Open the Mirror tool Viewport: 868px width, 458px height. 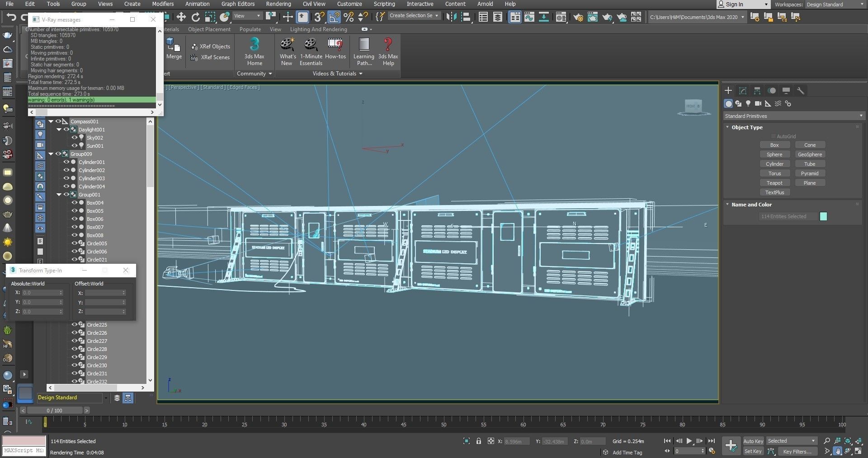pyautogui.click(x=451, y=17)
